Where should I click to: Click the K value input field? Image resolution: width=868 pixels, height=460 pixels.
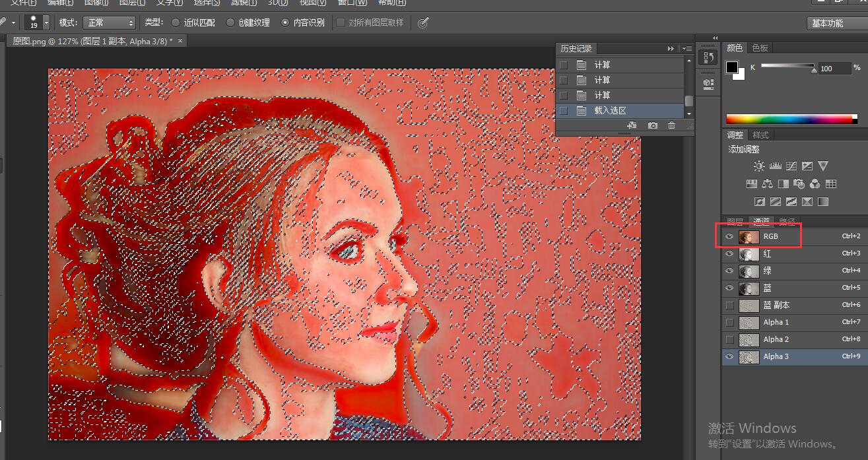834,69
